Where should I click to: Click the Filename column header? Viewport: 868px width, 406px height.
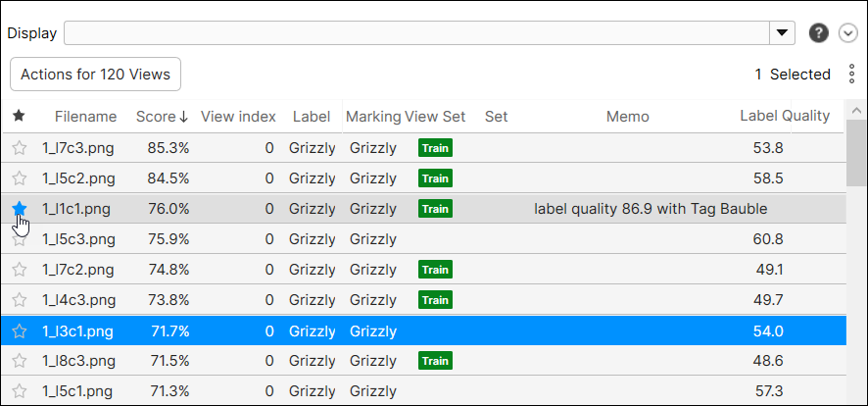pyautogui.click(x=85, y=116)
